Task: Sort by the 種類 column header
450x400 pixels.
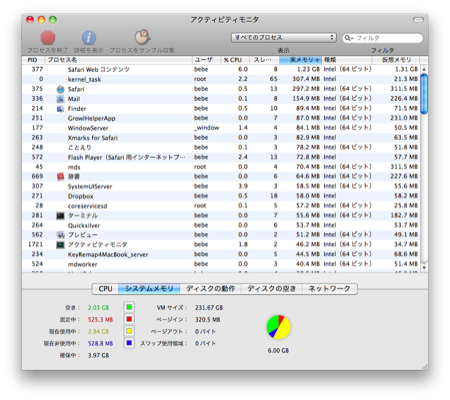Action: click(347, 60)
